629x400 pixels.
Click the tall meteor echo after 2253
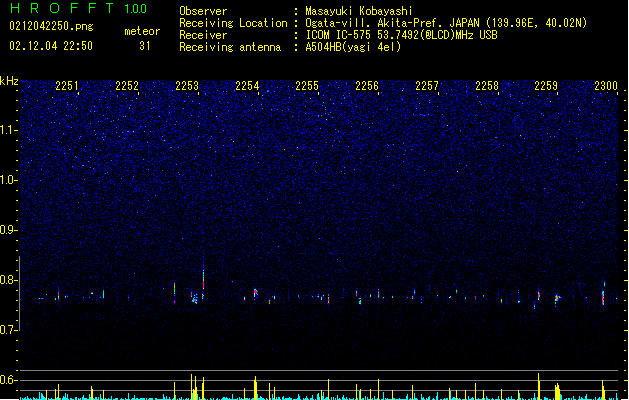(203, 277)
